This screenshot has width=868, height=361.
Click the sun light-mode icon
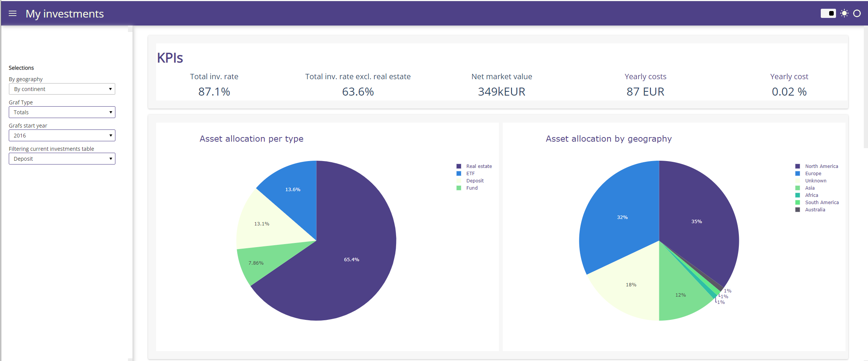(x=844, y=13)
